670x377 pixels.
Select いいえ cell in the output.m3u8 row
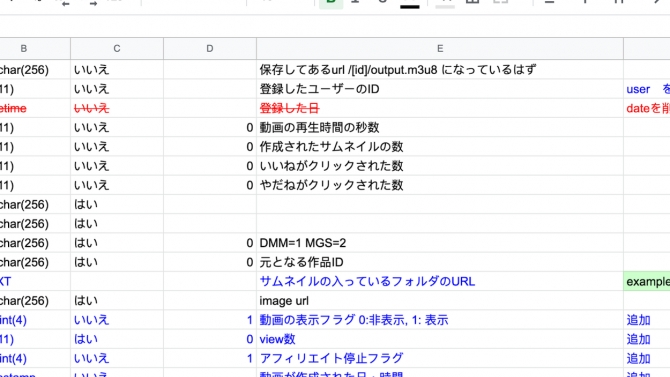117,70
